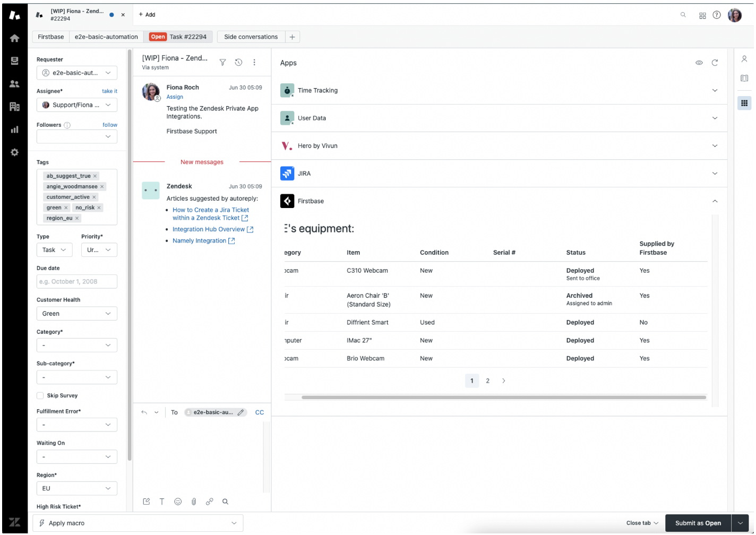Refresh the apps panel

715,63
